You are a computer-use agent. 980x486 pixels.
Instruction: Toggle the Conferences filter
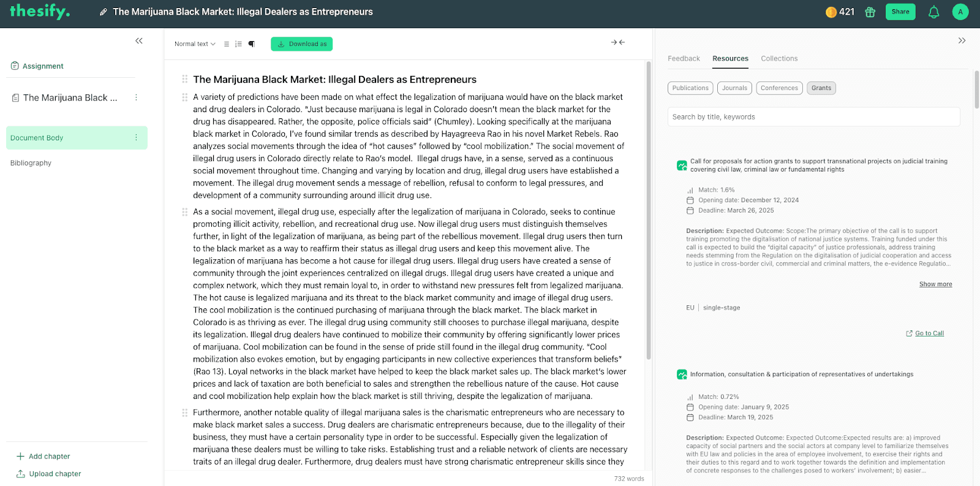[x=778, y=88]
